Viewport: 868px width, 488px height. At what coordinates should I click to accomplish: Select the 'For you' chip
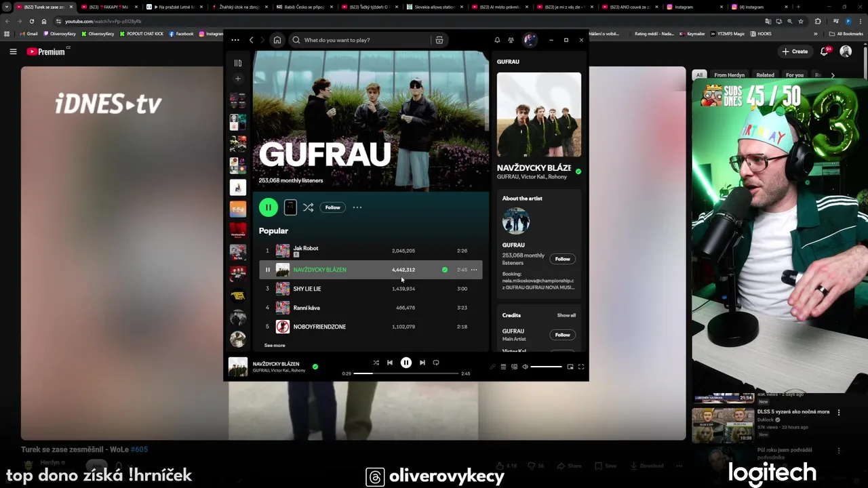click(x=795, y=75)
